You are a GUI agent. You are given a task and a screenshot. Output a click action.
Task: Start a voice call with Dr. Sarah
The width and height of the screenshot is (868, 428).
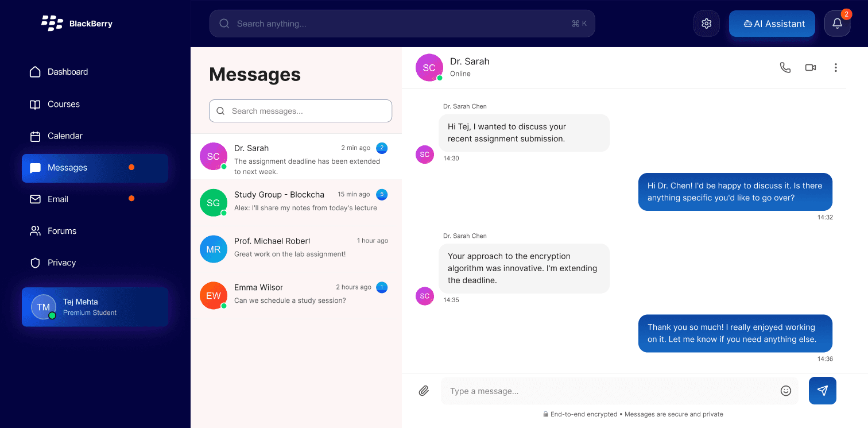coord(785,67)
